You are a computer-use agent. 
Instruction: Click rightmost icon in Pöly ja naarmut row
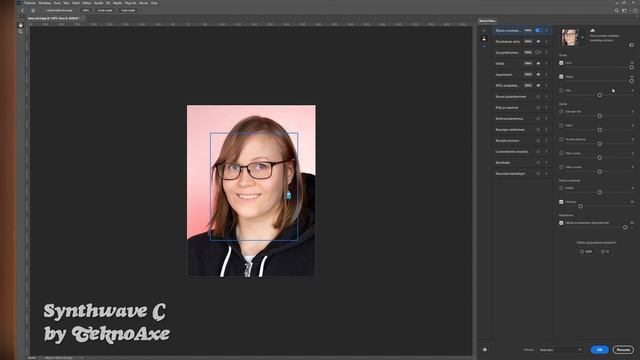(x=547, y=108)
